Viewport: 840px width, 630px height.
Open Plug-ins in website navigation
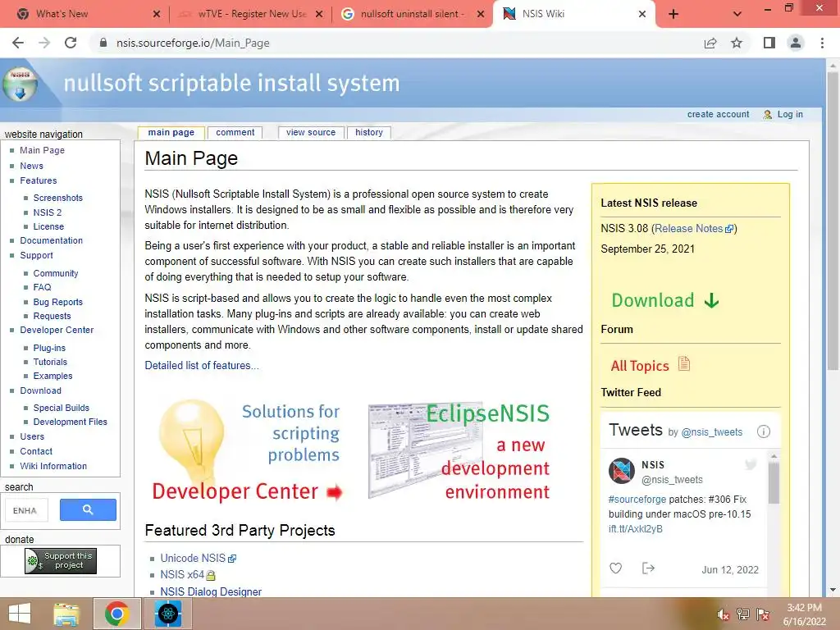pos(49,348)
